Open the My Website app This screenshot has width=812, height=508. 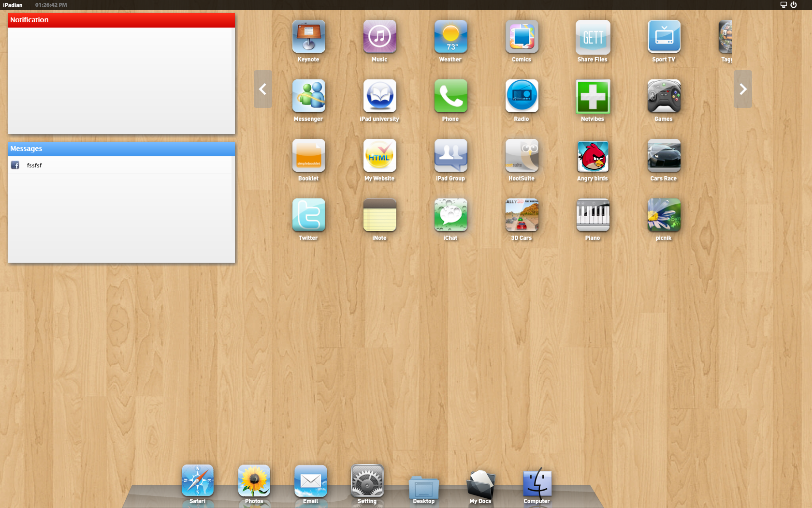tap(379, 156)
